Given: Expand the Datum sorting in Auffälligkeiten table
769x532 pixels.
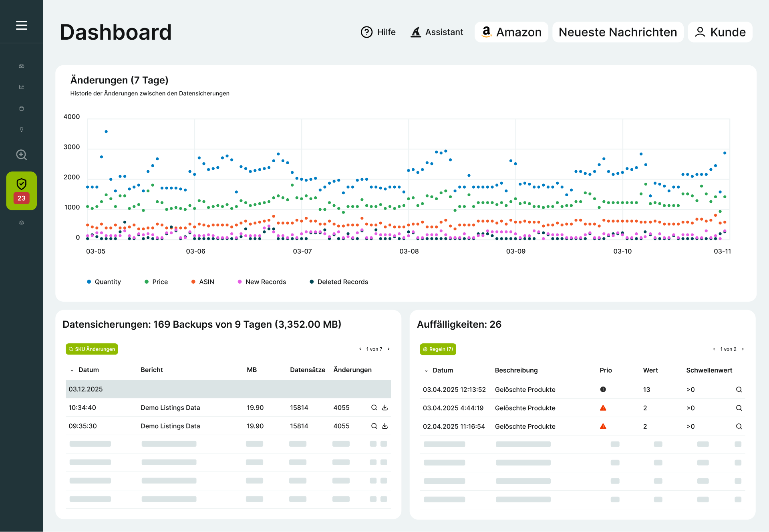Looking at the screenshot, I should pos(427,371).
